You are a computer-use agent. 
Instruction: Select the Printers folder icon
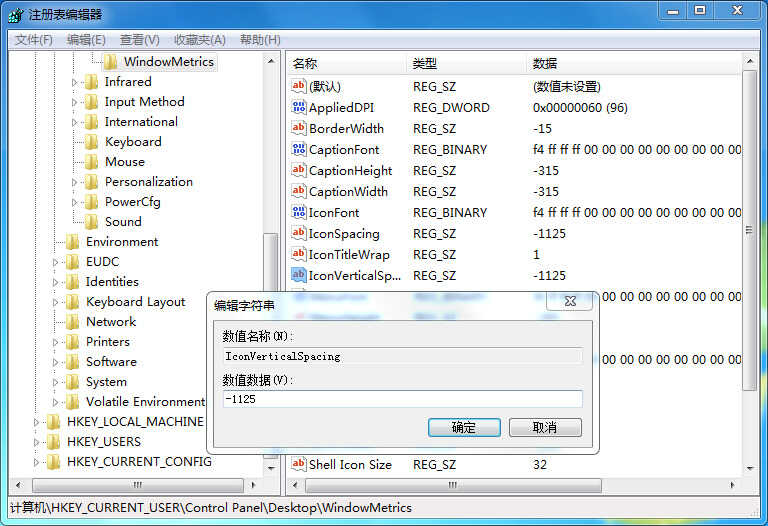[x=72, y=342]
